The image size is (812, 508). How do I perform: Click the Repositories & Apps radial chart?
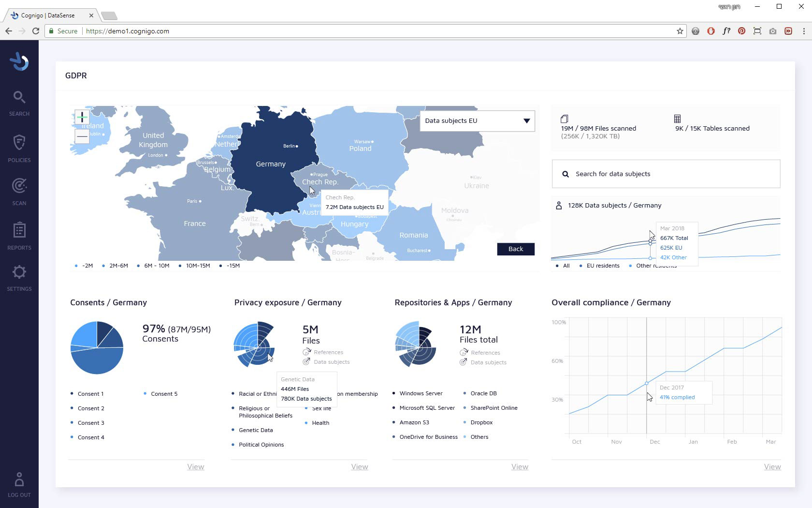[x=416, y=344]
